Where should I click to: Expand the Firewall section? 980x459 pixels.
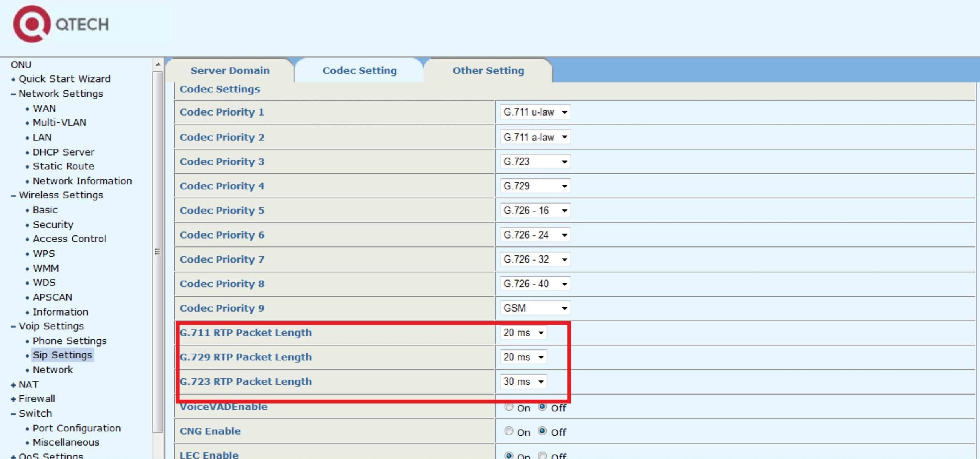13,399
